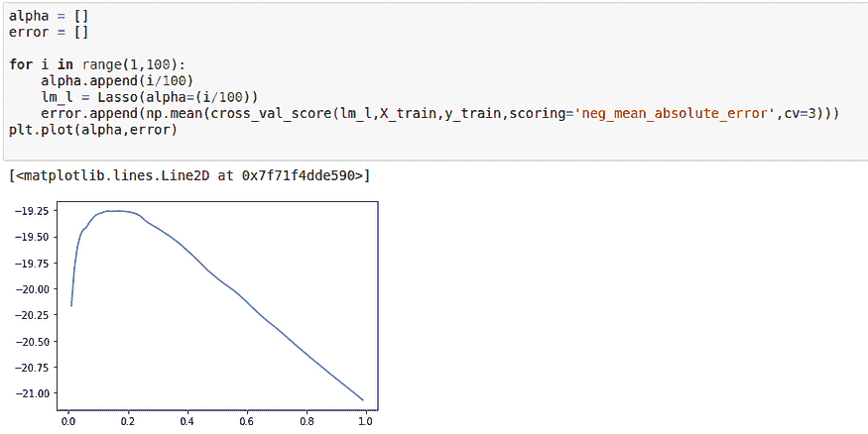The image size is (868, 434).
Task: Click the 0.4 x-axis tick label
Action: click(x=186, y=420)
